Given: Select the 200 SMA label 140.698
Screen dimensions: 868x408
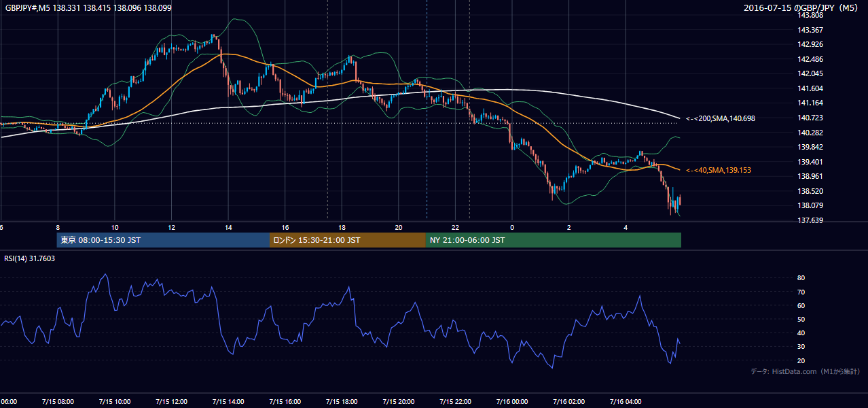Looking at the screenshot, I should pos(721,118).
